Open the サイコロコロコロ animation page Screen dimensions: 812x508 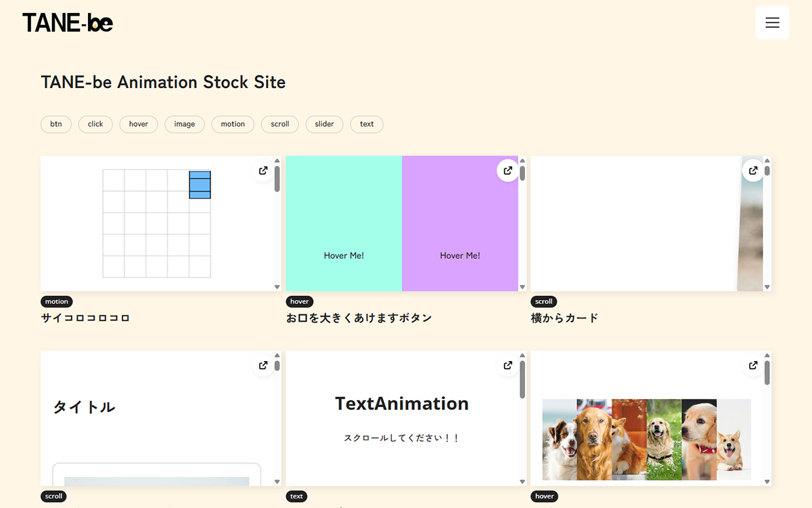click(x=86, y=317)
